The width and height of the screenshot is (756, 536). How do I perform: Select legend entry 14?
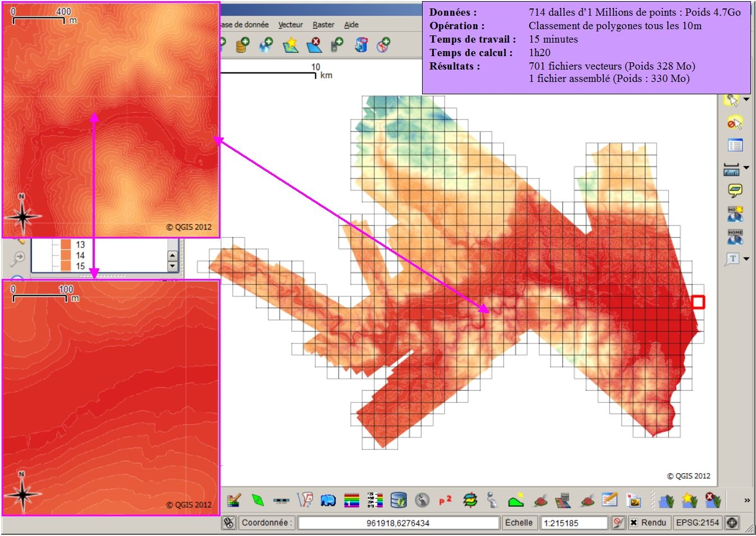coord(80,255)
